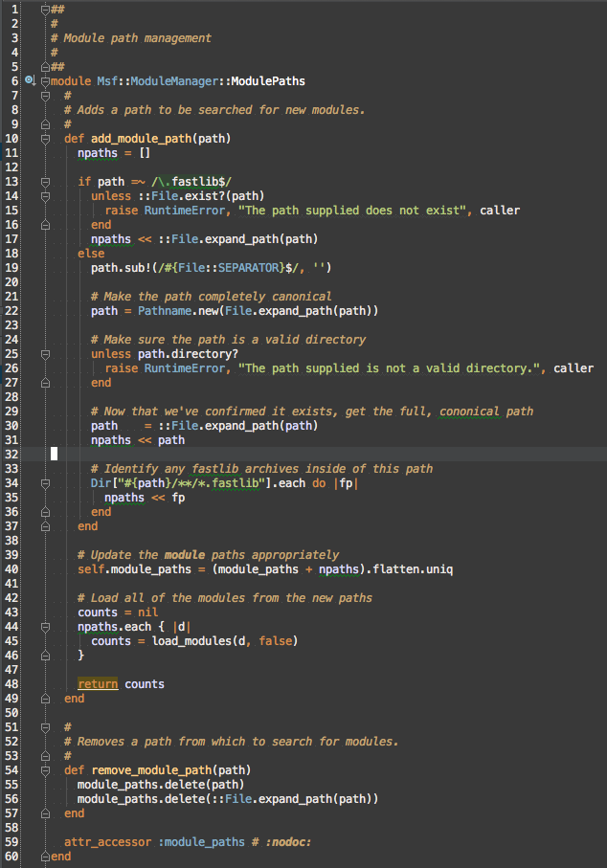Click the 'Load all of the modules' comment
607x868 pixels.
(x=224, y=598)
